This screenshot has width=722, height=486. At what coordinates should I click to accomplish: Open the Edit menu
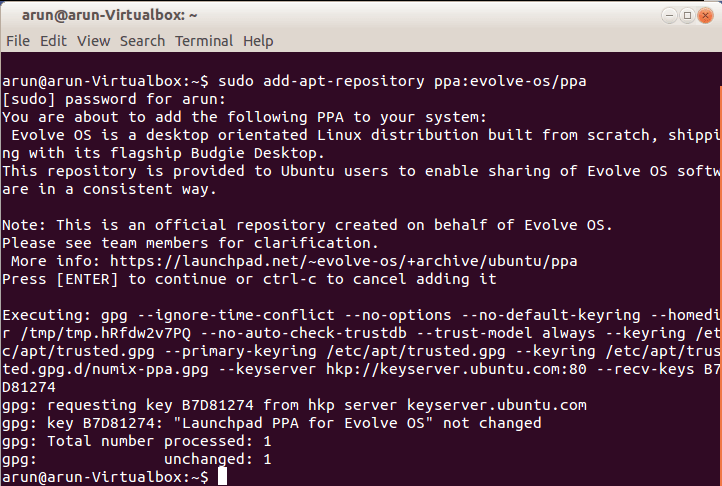tap(54, 41)
